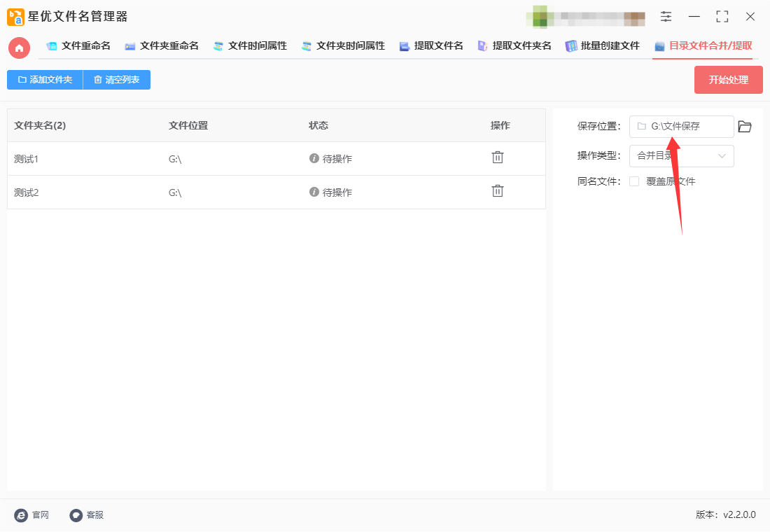This screenshot has width=770, height=532.
Task: Click the G:\ location of 测试1
Action: [x=175, y=159]
